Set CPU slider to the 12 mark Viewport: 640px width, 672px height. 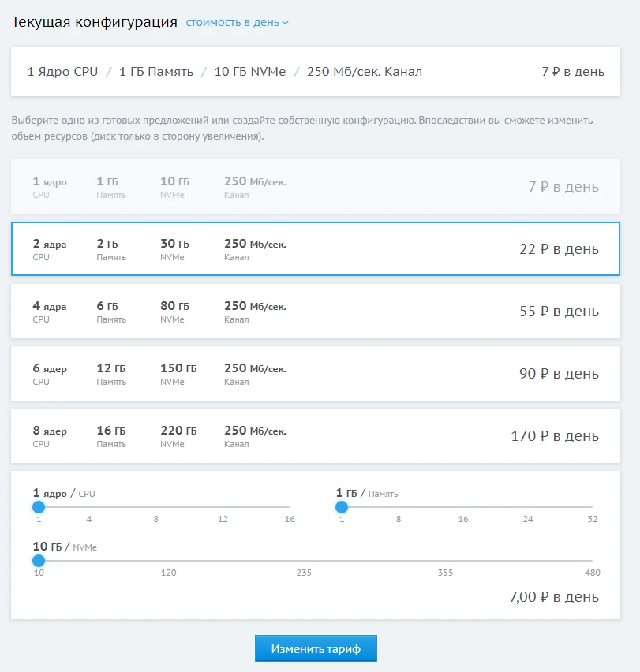click(223, 507)
